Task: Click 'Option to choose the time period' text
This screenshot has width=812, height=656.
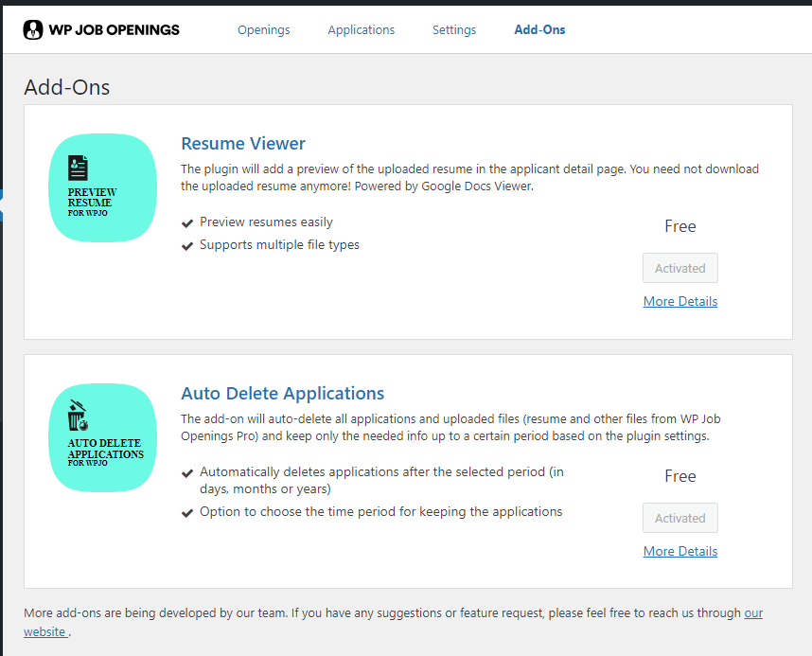Action: coord(381,511)
